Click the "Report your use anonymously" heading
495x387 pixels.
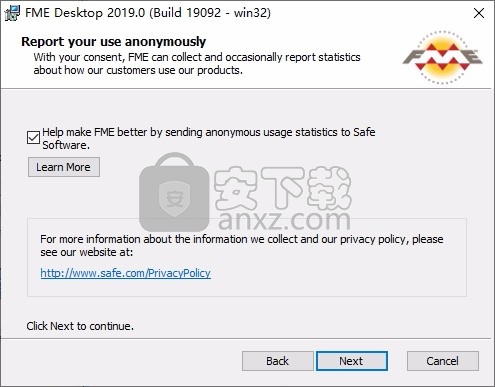113,42
